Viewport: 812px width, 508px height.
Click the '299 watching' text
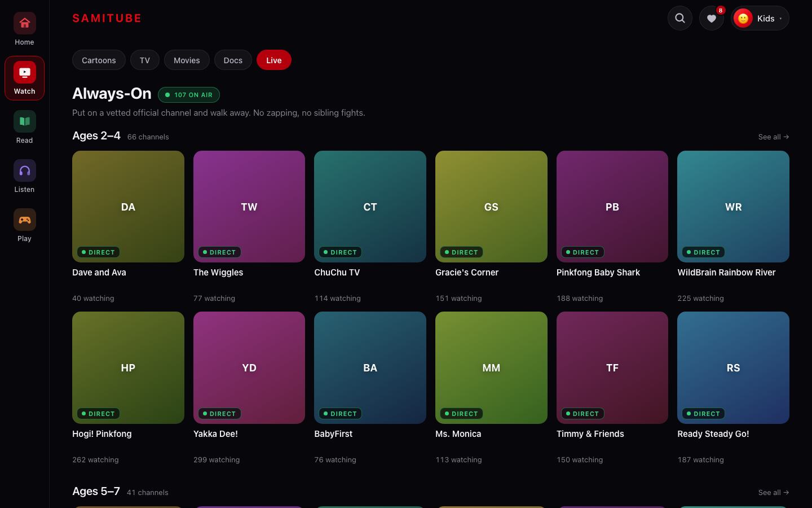click(x=217, y=460)
